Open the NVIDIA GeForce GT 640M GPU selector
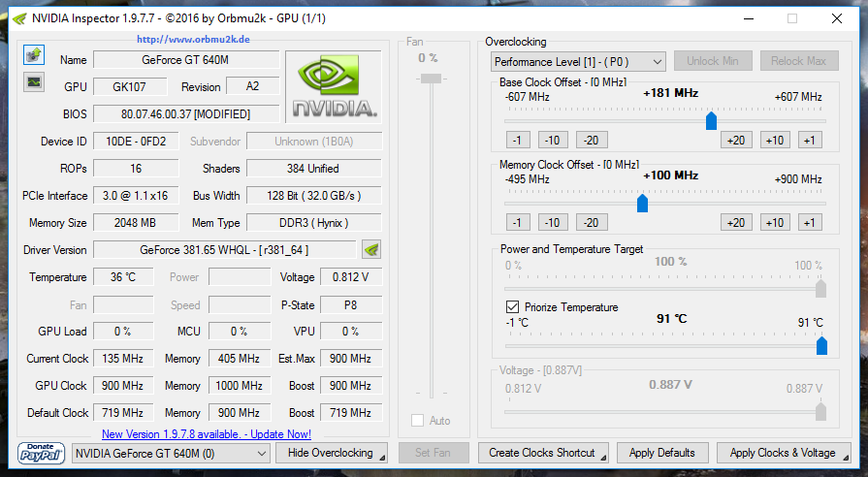The height and width of the screenshot is (477, 868). [171, 453]
